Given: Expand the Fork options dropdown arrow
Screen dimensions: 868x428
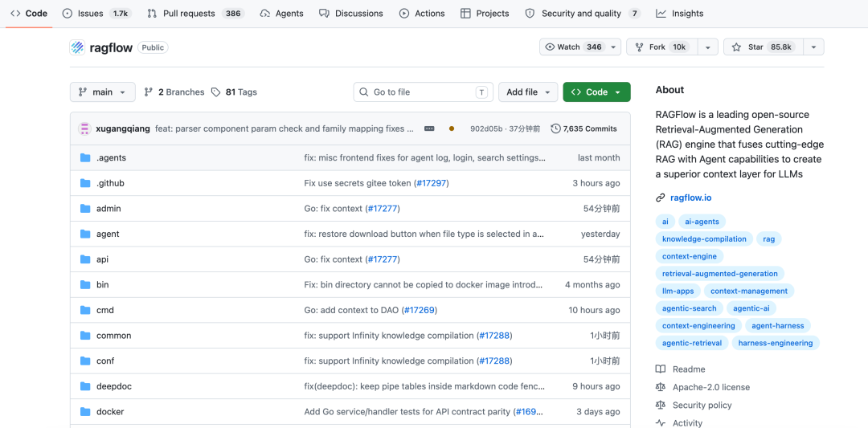Looking at the screenshot, I should pos(708,47).
